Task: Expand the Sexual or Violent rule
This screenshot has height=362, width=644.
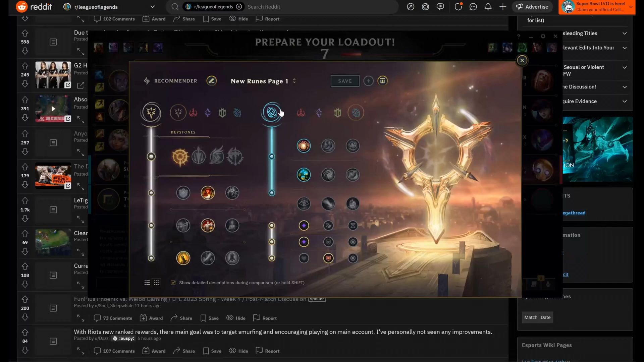Action: coord(625,67)
